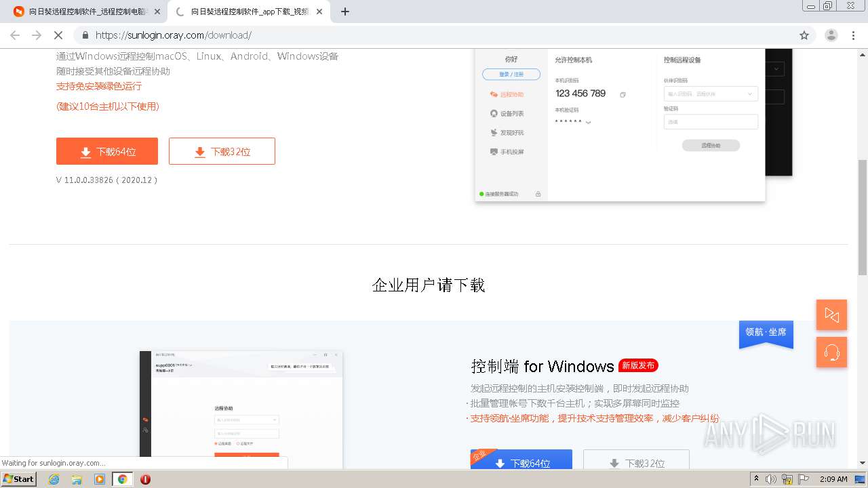868x488 pixels.
Task: Open the orange floating video icon
Action: (831, 314)
